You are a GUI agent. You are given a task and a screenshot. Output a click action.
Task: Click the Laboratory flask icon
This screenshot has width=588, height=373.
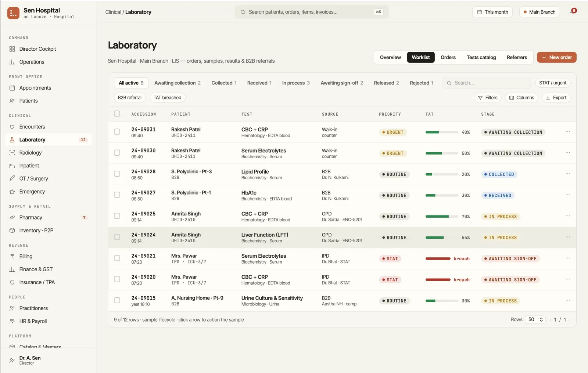coord(12,140)
